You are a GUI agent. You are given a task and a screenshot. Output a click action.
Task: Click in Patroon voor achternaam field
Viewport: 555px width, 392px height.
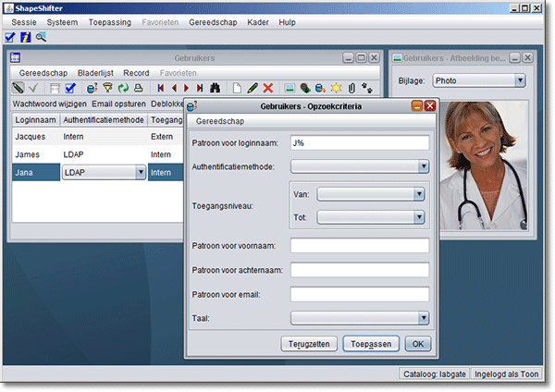360,270
